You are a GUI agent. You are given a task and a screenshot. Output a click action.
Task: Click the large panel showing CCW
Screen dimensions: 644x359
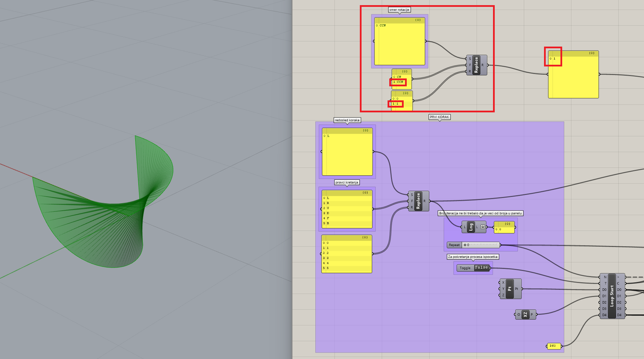coord(399,45)
